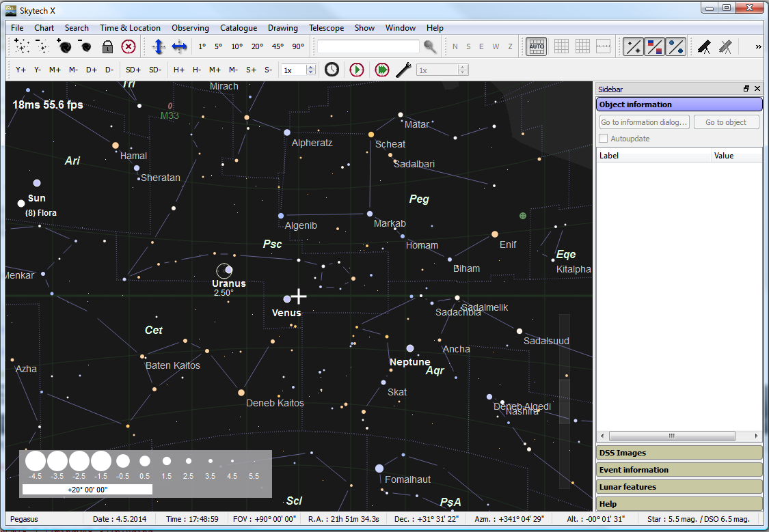Viewport: 769px width, 532px height.
Task: Set field of view to 10°
Action: (237, 46)
